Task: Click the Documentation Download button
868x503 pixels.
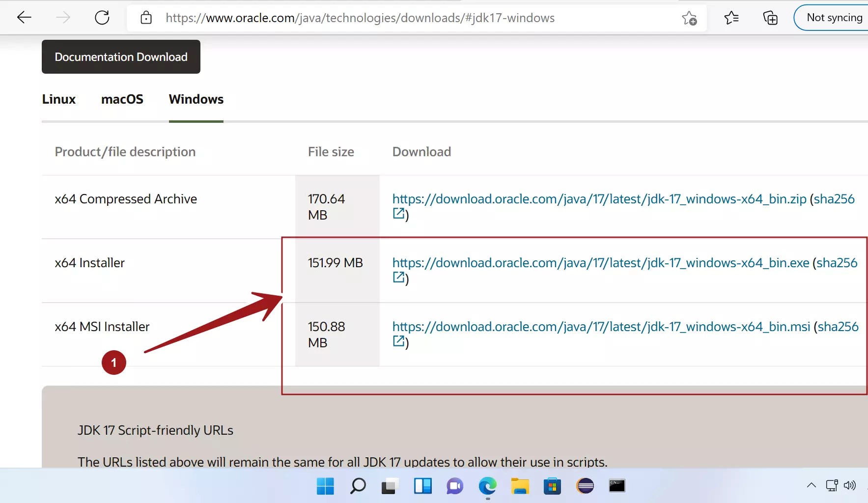Action: (x=121, y=56)
